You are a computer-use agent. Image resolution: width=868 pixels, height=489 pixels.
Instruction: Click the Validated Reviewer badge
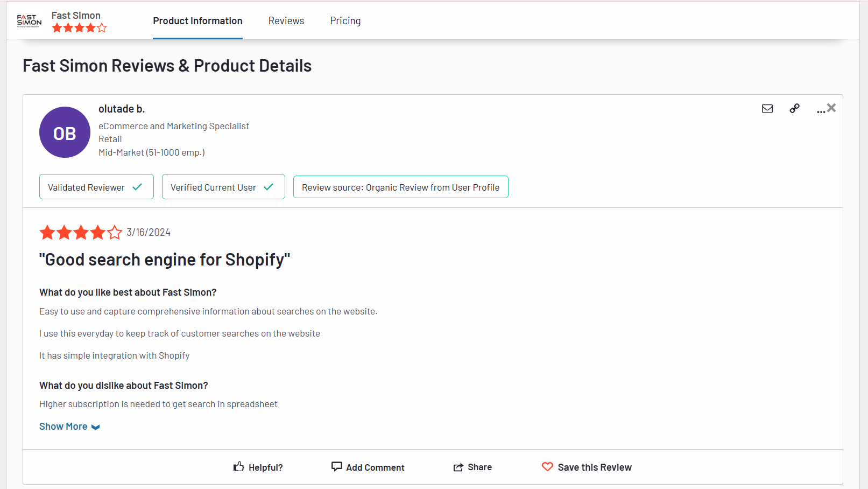(96, 187)
